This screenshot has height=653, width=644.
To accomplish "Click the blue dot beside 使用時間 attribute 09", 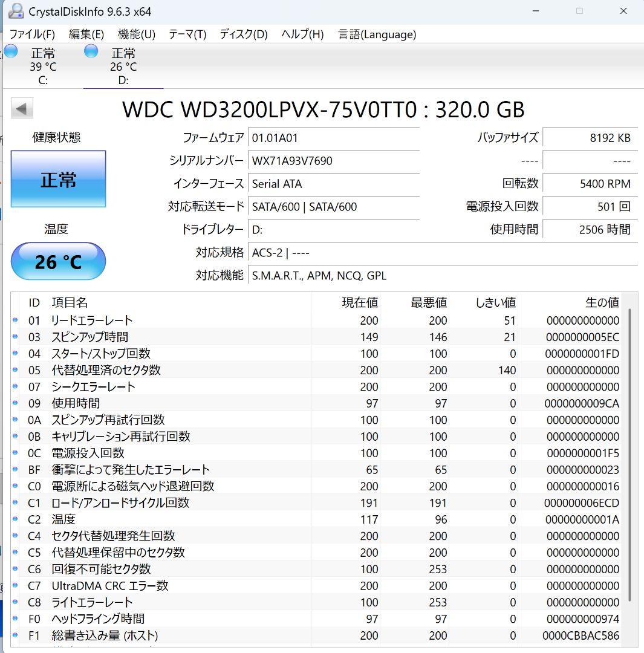I will coord(14,403).
